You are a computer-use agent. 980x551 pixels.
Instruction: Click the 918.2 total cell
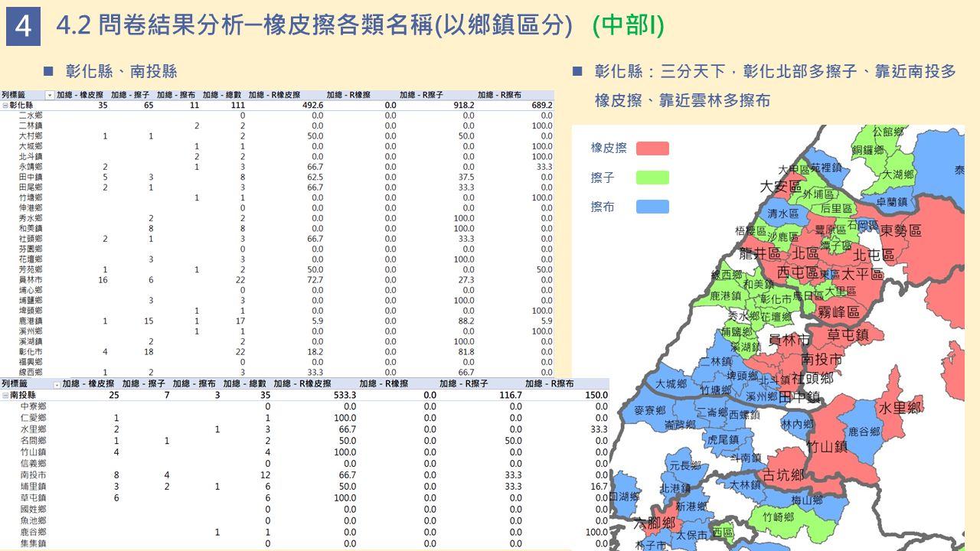point(464,105)
